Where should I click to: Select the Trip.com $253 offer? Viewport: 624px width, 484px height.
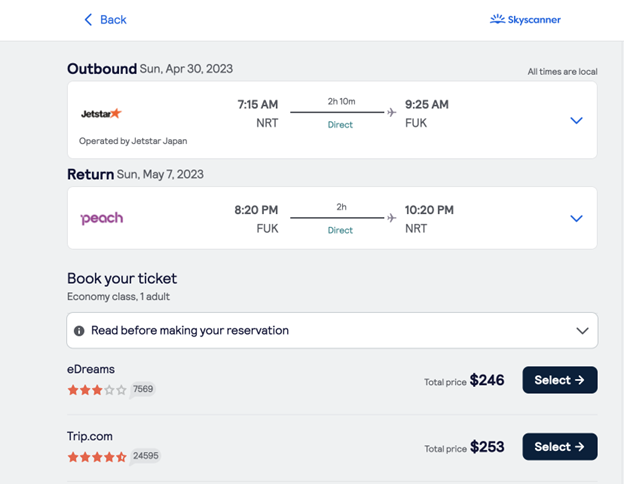click(560, 447)
